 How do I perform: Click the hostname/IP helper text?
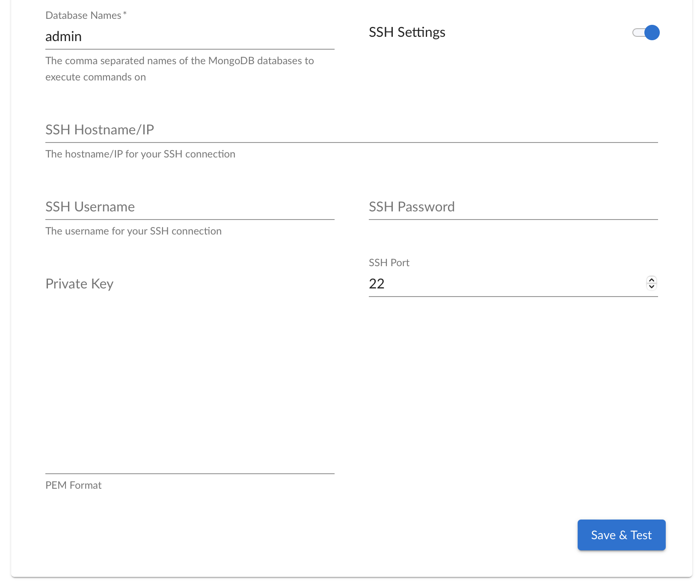coord(140,154)
